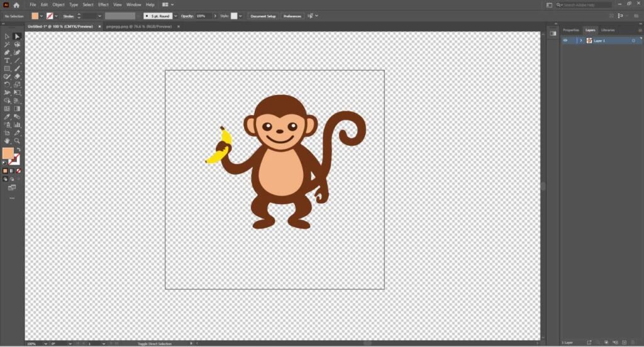Image resolution: width=644 pixels, height=347 pixels.
Task: Choose the Paintbrush tool
Action: [x=17, y=69]
